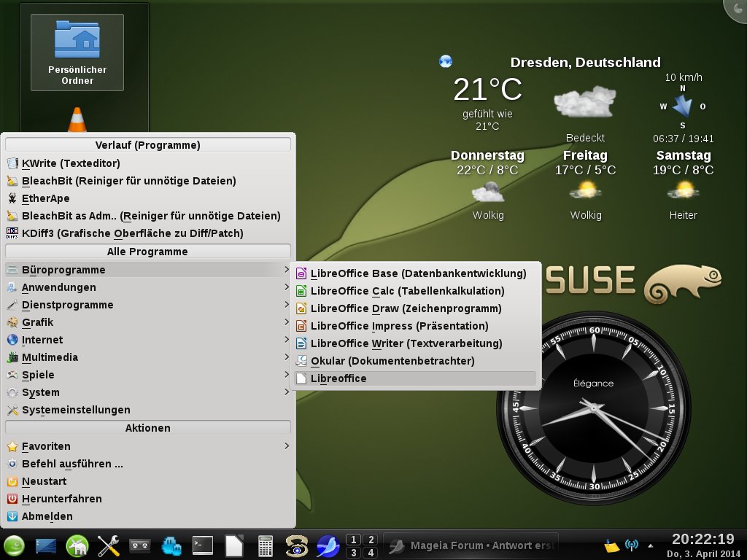Click the yellow notes tray icon
Screen dimensions: 747x560
611,545
